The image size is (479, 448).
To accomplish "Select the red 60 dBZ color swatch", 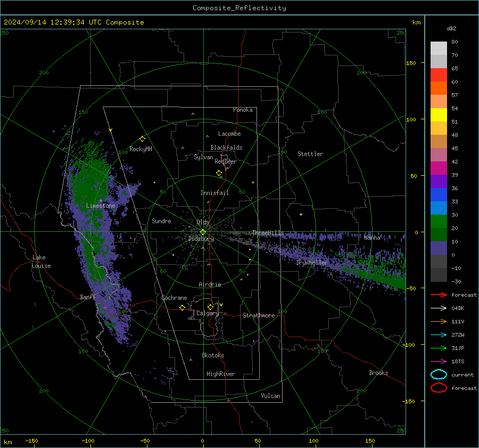I will [439, 75].
